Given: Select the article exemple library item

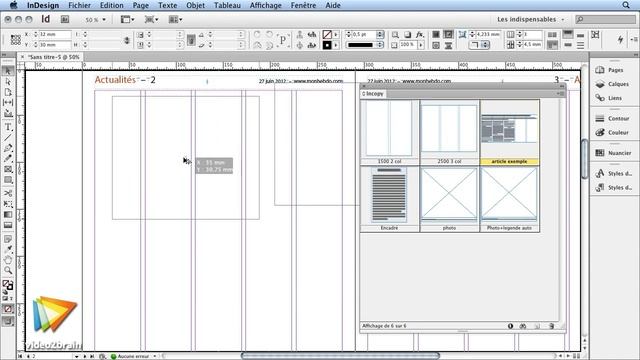Looking at the screenshot, I should [x=509, y=131].
